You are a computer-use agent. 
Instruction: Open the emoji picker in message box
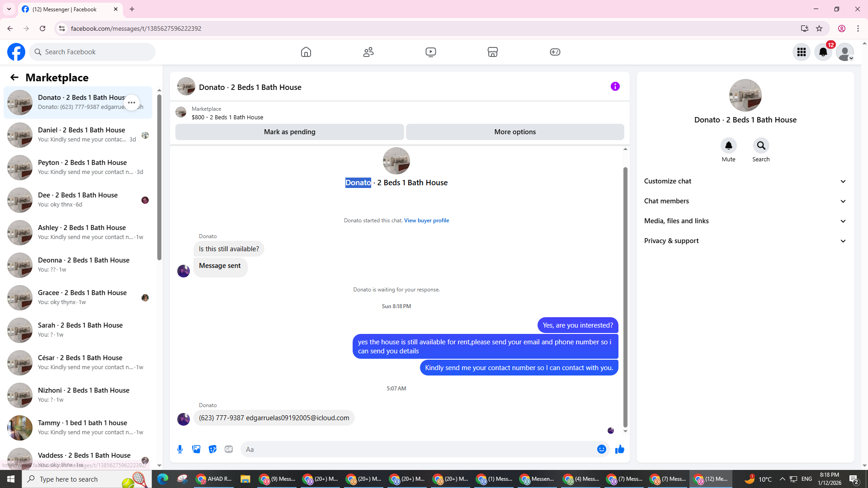click(601, 449)
